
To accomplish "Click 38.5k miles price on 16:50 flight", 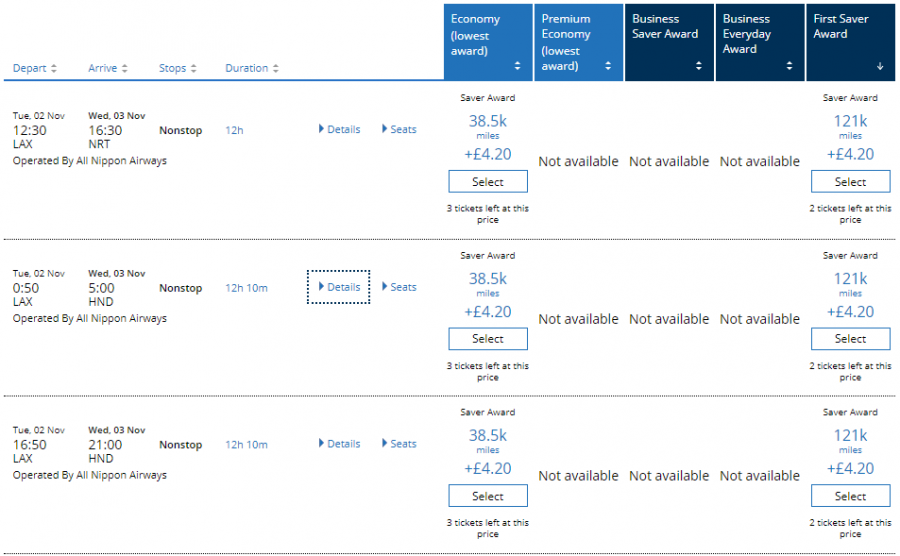I will [x=488, y=436].
